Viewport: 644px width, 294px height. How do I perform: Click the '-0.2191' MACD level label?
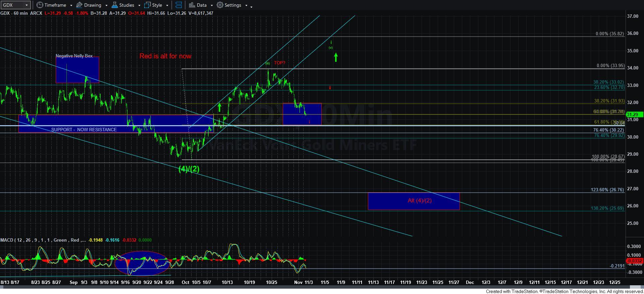coord(617,266)
